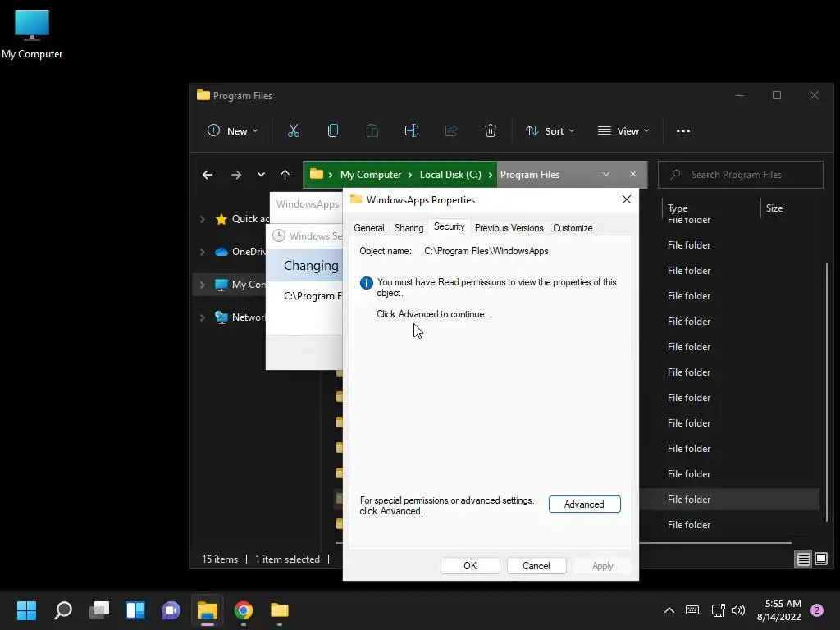840x630 pixels.
Task: Switch to the Customize tab
Action: [x=573, y=228]
